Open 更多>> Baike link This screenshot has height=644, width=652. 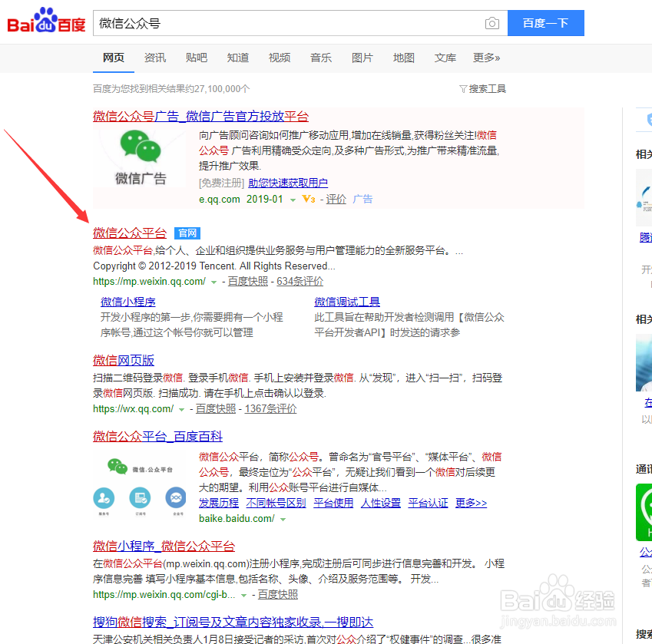(x=471, y=504)
